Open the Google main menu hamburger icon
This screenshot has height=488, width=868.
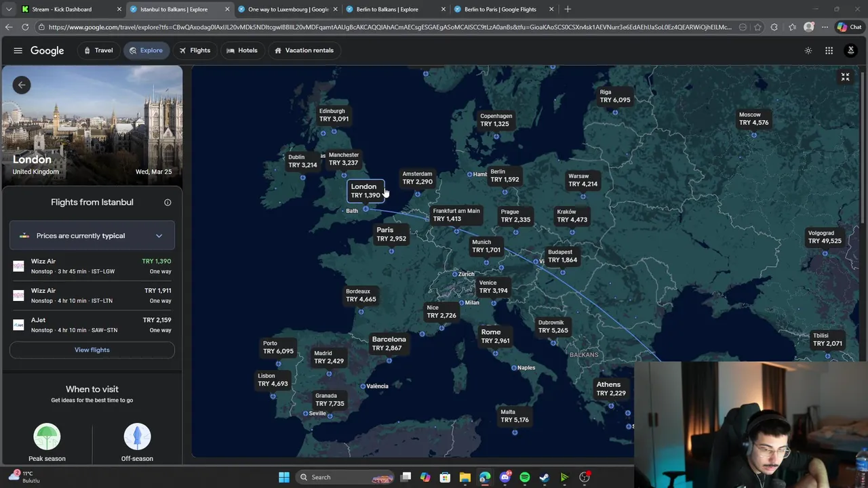pos(18,50)
